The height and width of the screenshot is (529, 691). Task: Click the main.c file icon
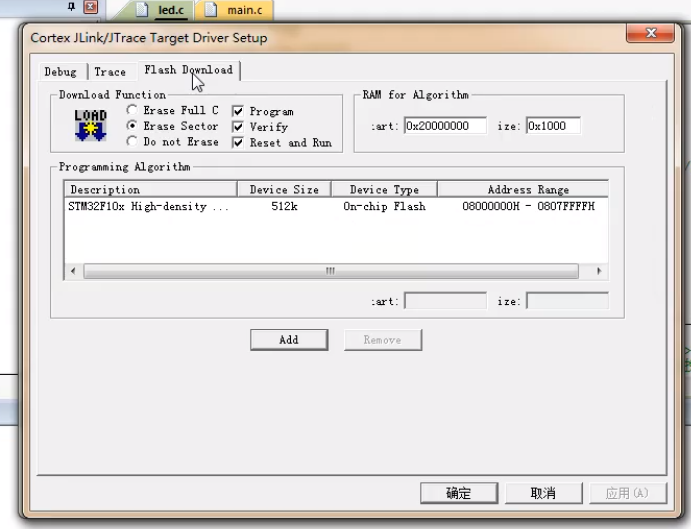(211, 9)
